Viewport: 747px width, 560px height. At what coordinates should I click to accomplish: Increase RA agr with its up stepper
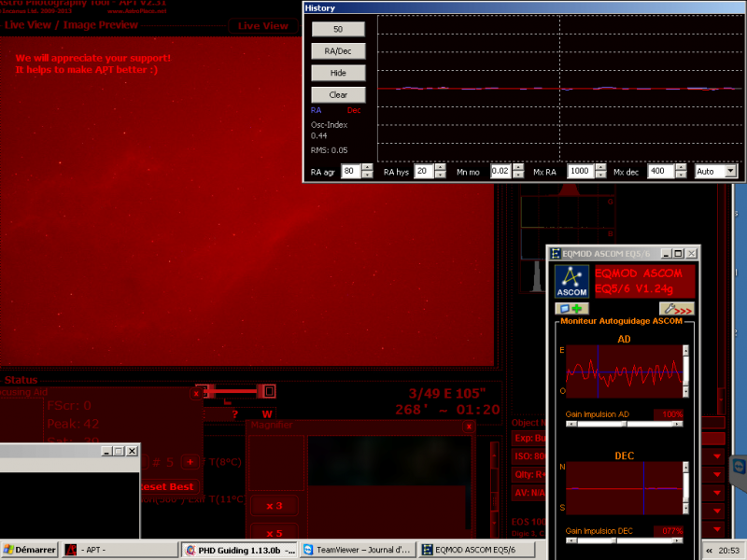pos(365,165)
